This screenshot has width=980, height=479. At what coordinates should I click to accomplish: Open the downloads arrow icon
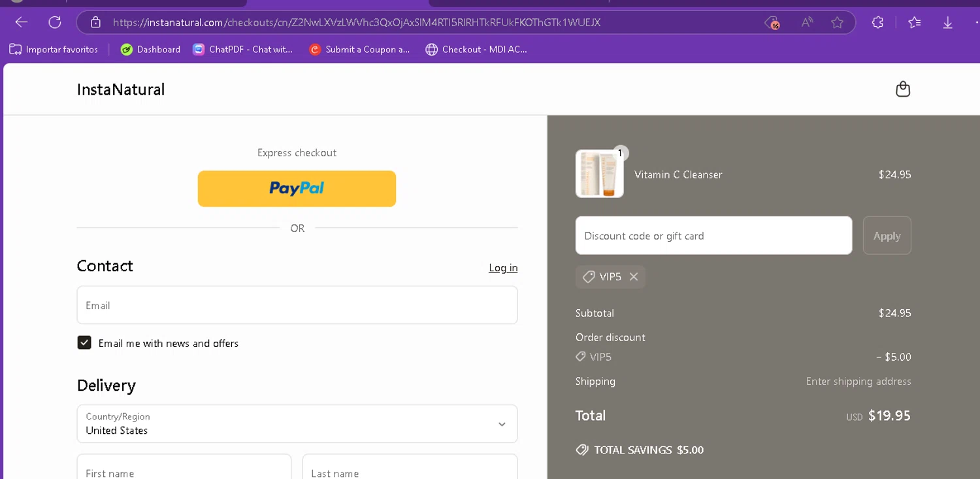pos(947,22)
